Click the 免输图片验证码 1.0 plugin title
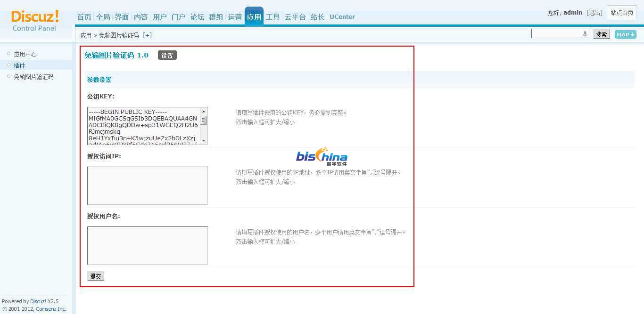Image resolution: width=644 pixels, height=314 pixels. (116, 56)
